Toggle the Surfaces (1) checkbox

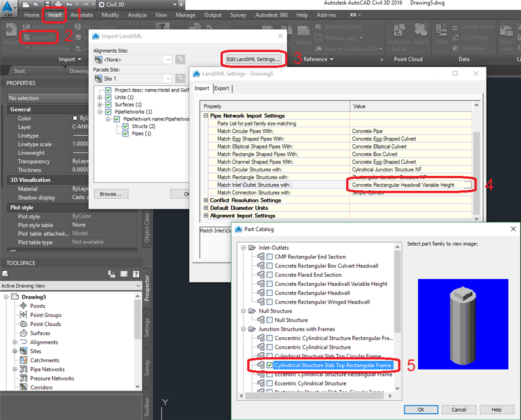coord(108,104)
